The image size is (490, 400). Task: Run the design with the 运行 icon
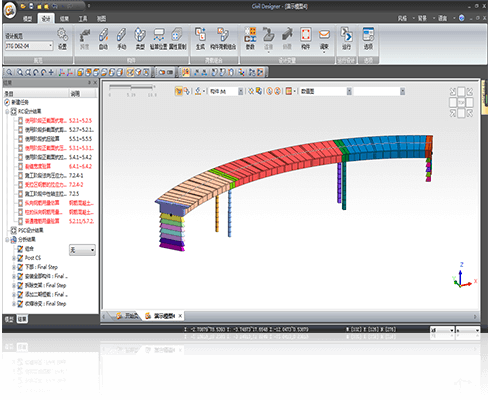click(x=346, y=39)
